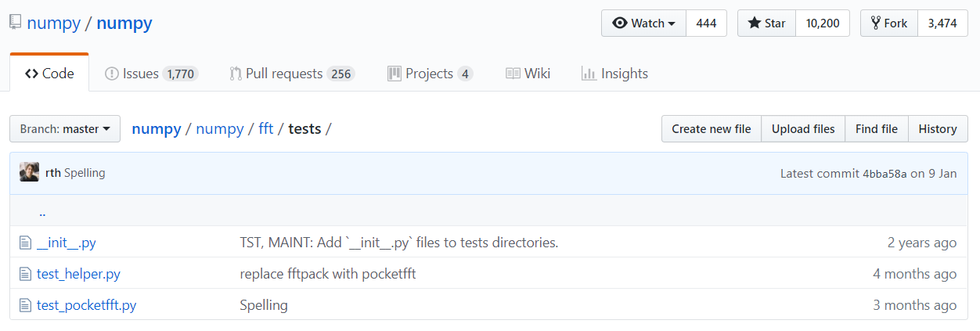The height and width of the screenshot is (331, 980).
Task: Open the commit 'TST, MAINT: Add __init__.py files'
Action: point(399,243)
